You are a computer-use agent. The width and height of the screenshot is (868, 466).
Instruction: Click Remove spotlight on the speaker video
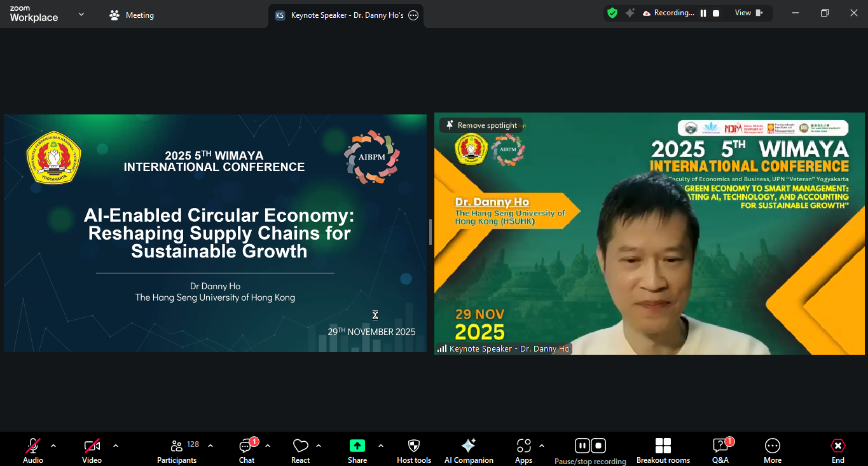coord(481,125)
